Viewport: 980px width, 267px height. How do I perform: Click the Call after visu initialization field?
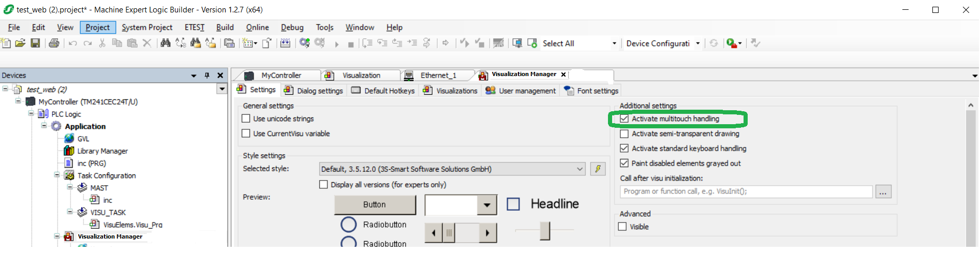pyautogui.click(x=746, y=191)
